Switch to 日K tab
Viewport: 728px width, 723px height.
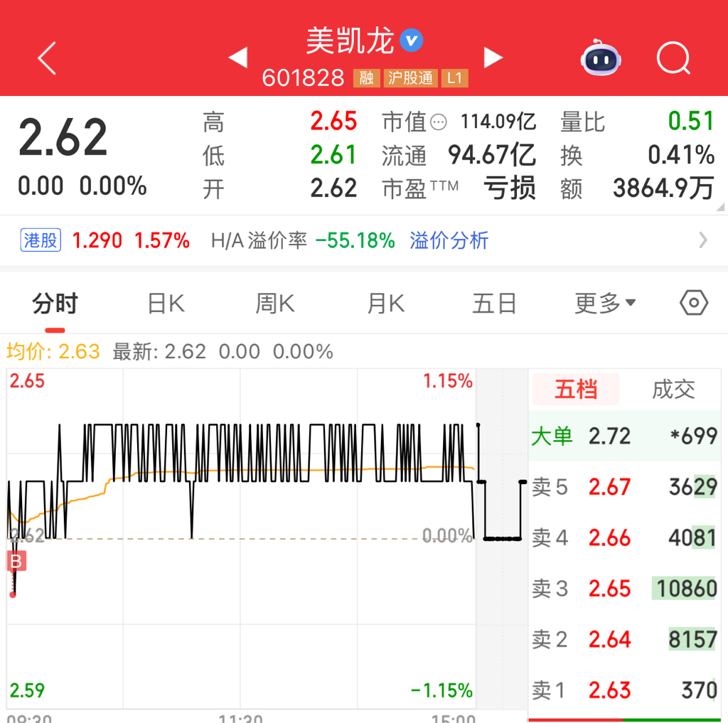click(166, 304)
